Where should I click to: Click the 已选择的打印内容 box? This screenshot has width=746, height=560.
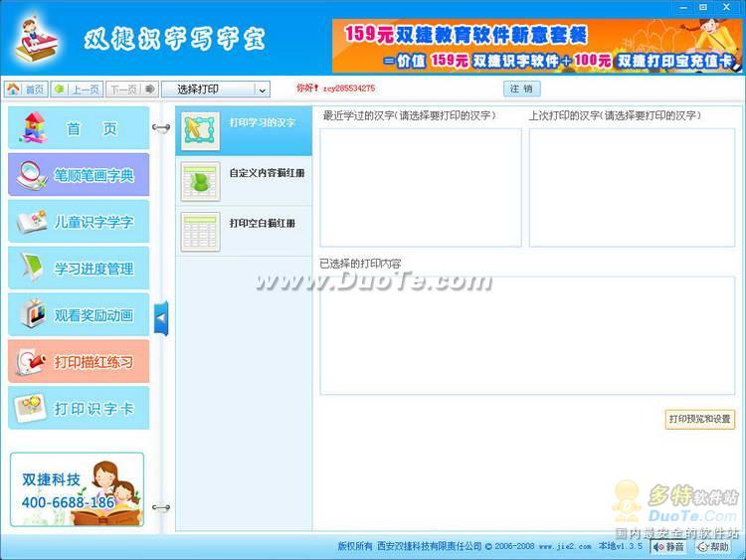tap(527, 335)
